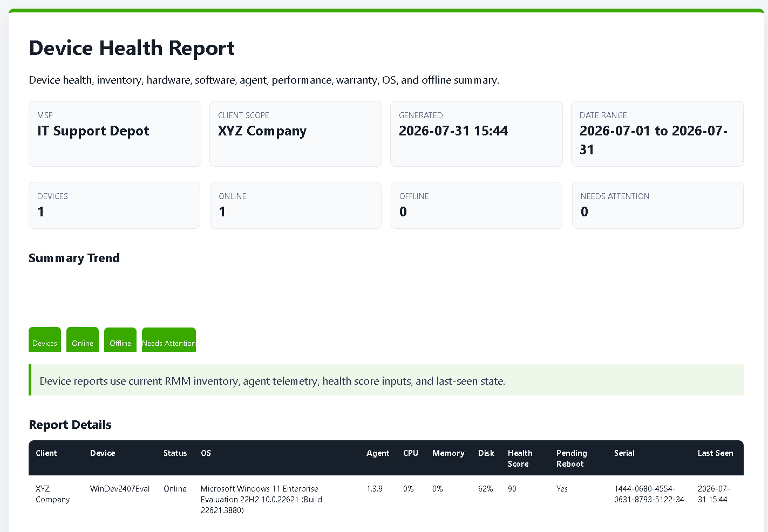The width and height of the screenshot is (768, 532).
Task: Click the Needs Attention trend bar
Action: click(169, 339)
